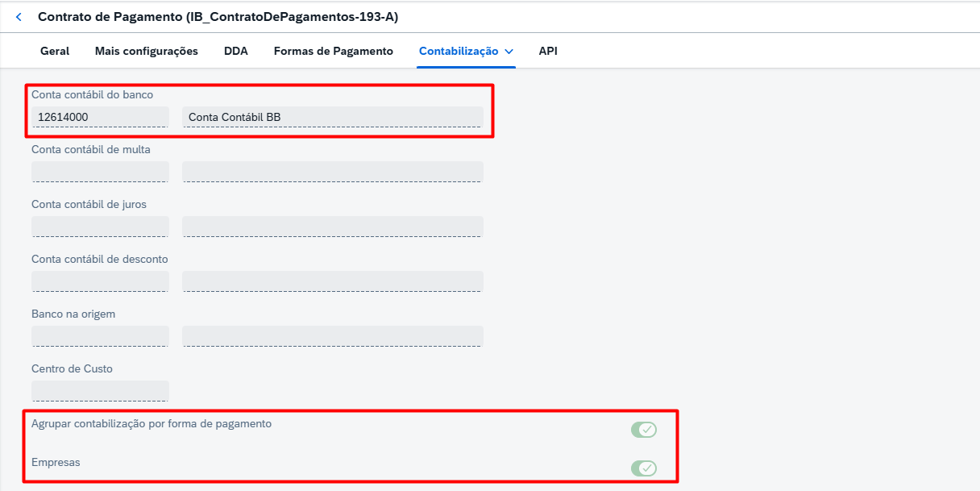The width and height of the screenshot is (980, 491).
Task: Click the Conta contábil de desconto description field
Action: [x=333, y=281]
